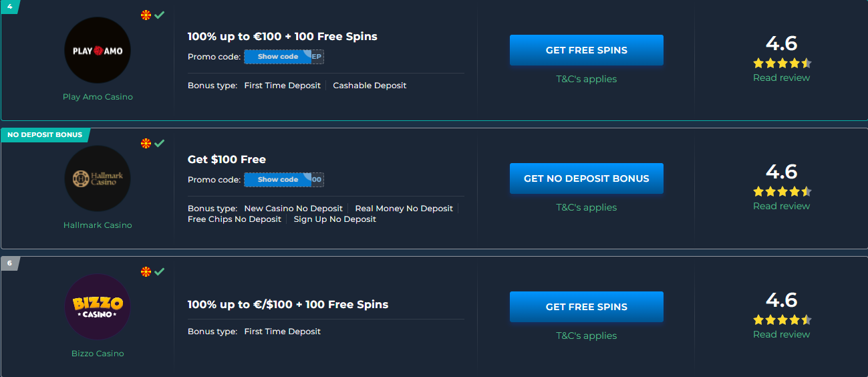Viewport: 868px width, 377px height.
Task: Click the green checkmark on Hallmark Casino card
Action: (159, 143)
